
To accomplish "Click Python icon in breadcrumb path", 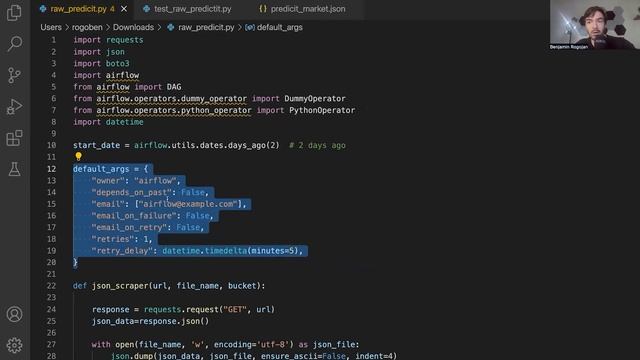I will [171, 27].
